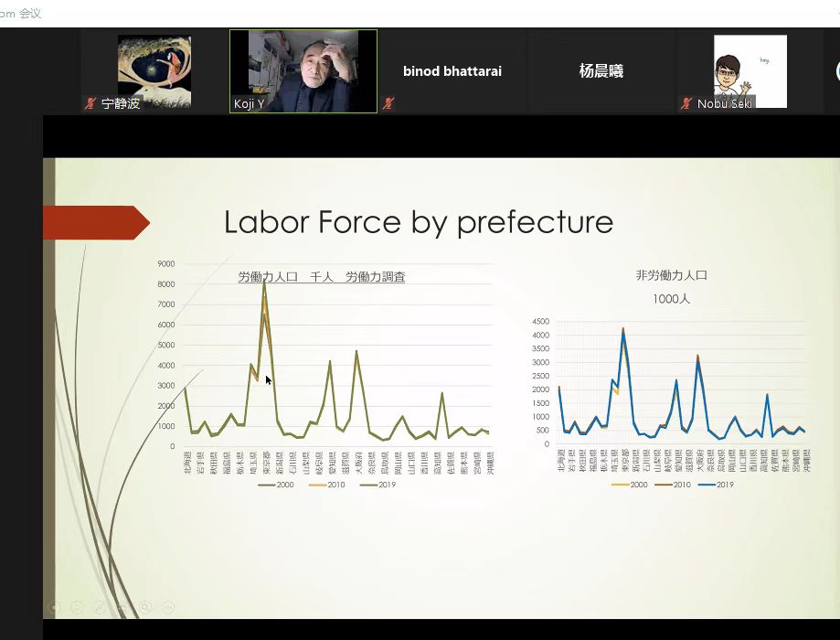840x640 pixels.
Task: Click the red arrow shape beside the title
Action: (x=95, y=222)
